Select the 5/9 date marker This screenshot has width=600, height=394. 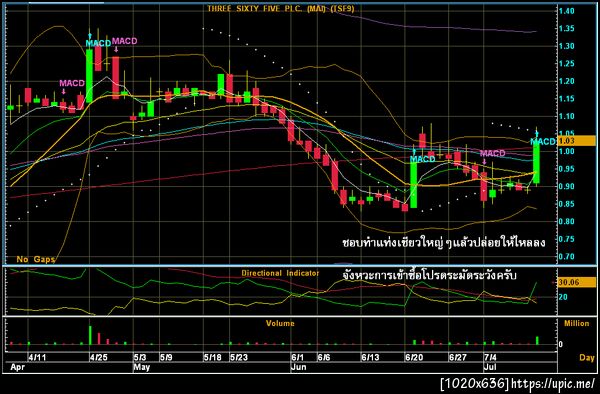pos(166,358)
